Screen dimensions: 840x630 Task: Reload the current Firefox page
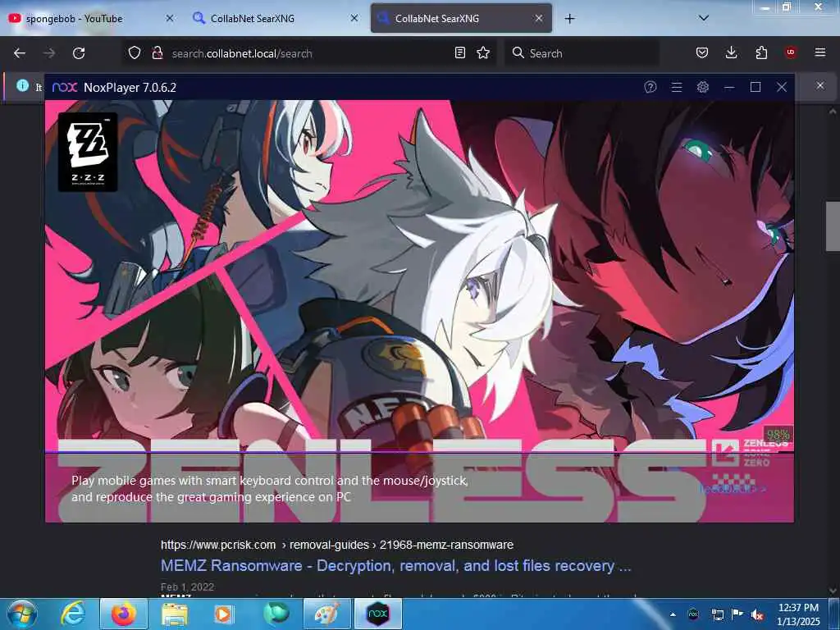[x=79, y=53]
